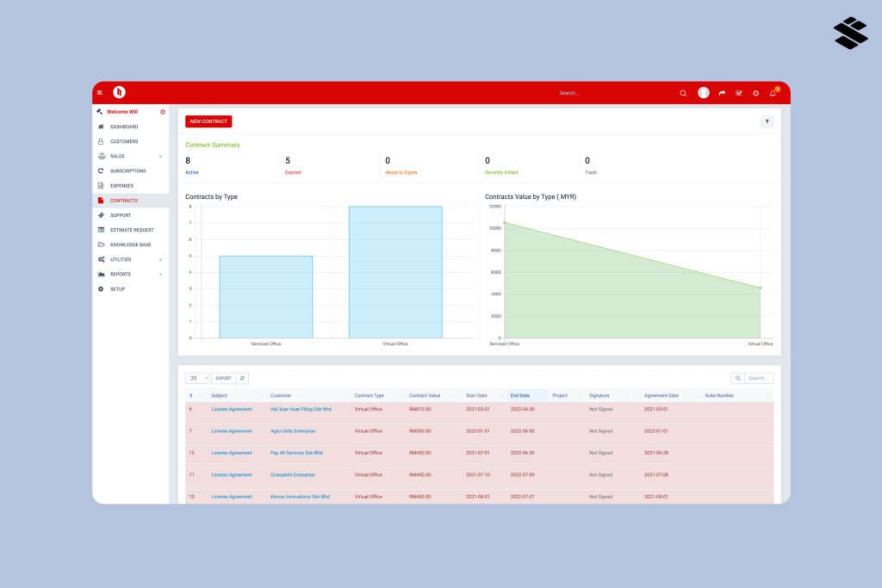Image resolution: width=882 pixels, height=588 pixels.
Task: Sort table by Customer column
Action: 281,396
